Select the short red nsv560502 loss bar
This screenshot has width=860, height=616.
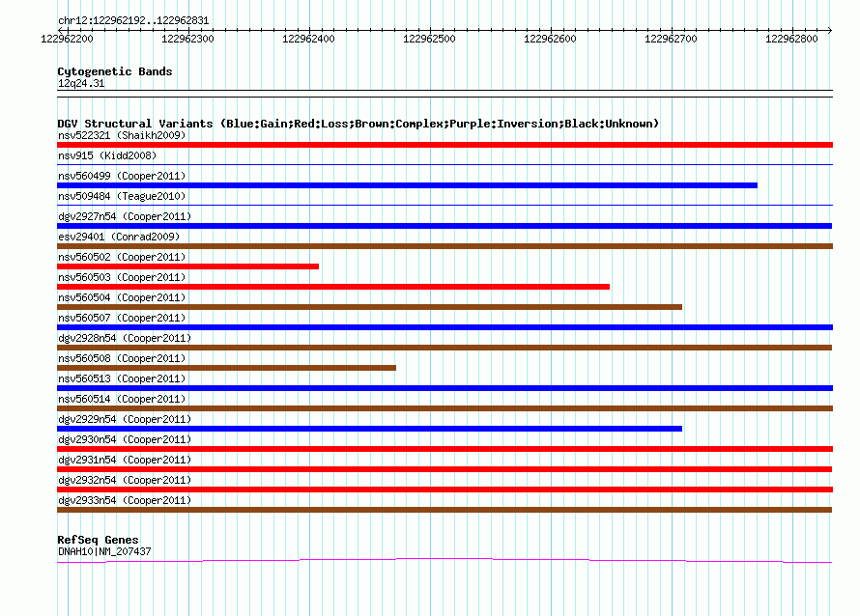click(x=187, y=266)
